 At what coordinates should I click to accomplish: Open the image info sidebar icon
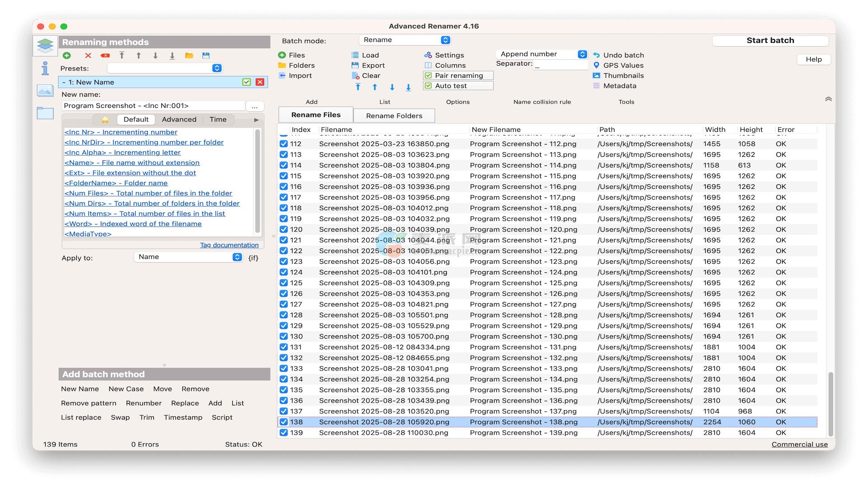(x=45, y=91)
